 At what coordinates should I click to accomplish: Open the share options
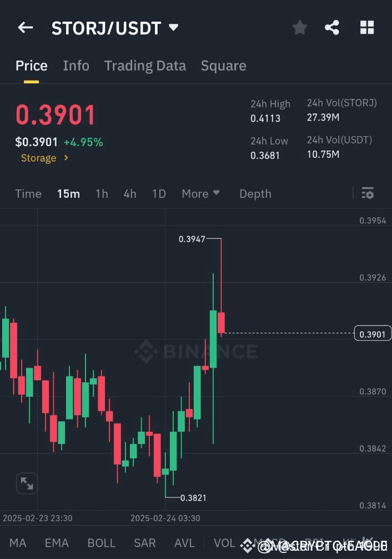[x=332, y=27]
